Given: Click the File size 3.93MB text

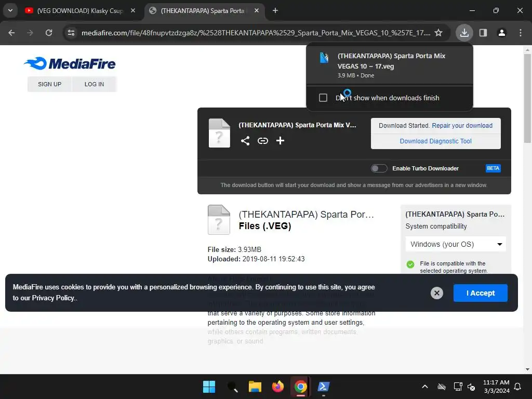Looking at the screenshot, I should [234, 249].
